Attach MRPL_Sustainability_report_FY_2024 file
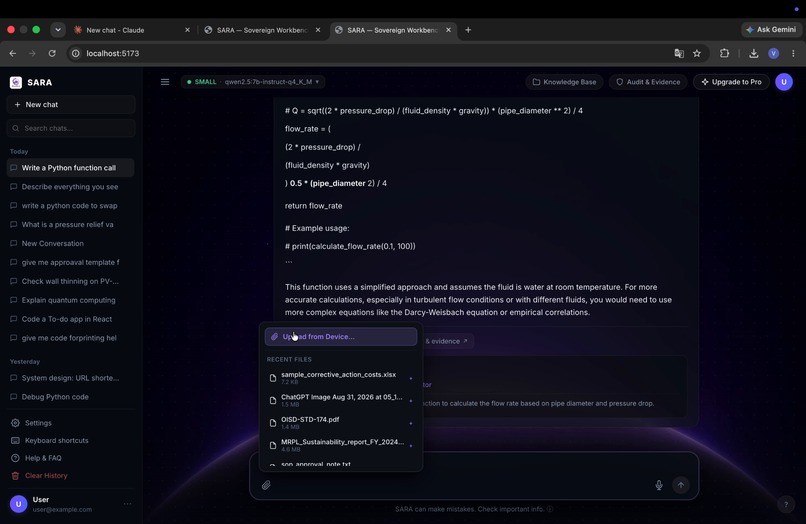 coord(341,445)
